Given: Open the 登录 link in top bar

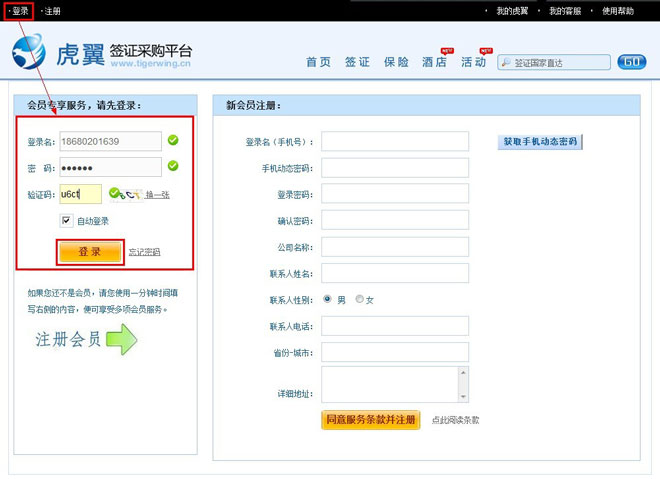Looking at the screenshot, I should (x=20, y=11).
